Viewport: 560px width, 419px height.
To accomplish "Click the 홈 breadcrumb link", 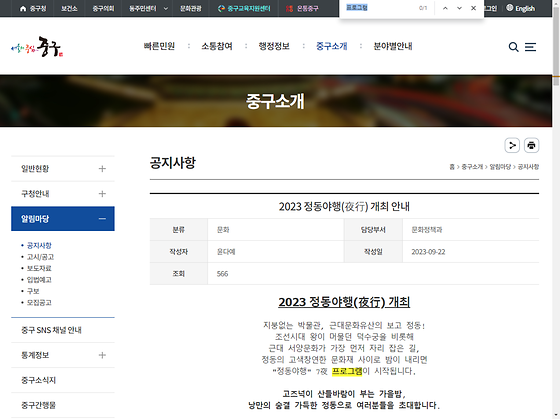I will [x=452, y=167].
